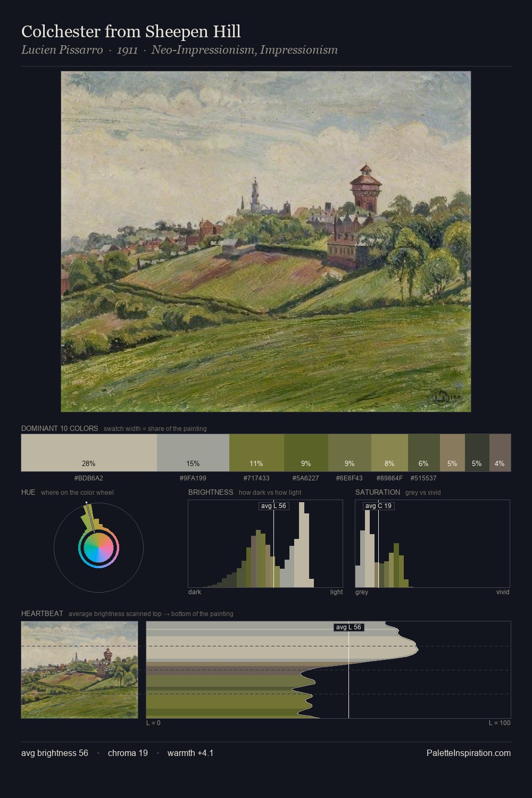Click the 'DOMINANT 10 COLORS' heading
The image size is (532, 798).
60,428
